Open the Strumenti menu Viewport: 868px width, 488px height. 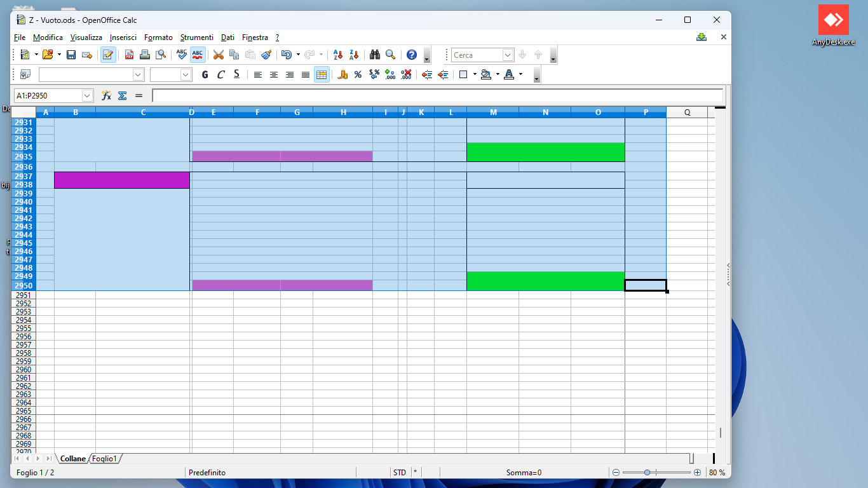tap(197, 37)
